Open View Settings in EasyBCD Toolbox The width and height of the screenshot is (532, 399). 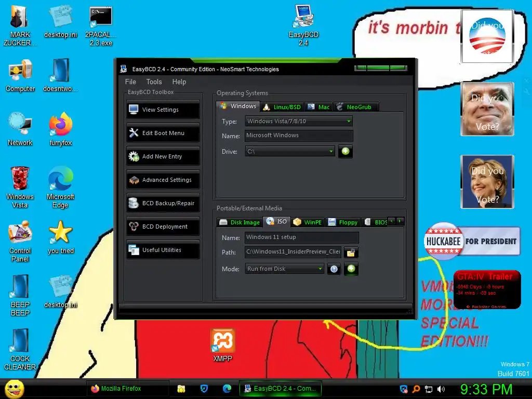[x=163, y=110]
